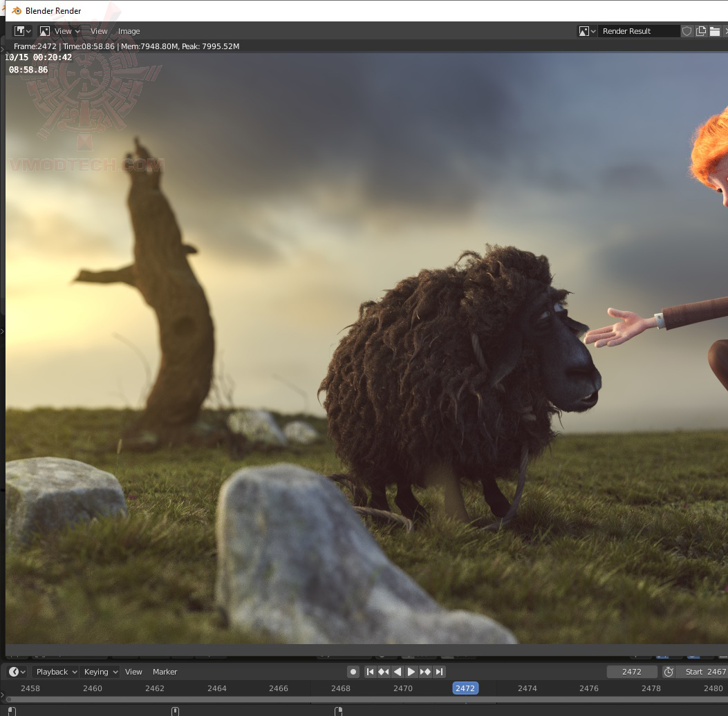Jump to the end frame endpoint

[x=439, y=672]
